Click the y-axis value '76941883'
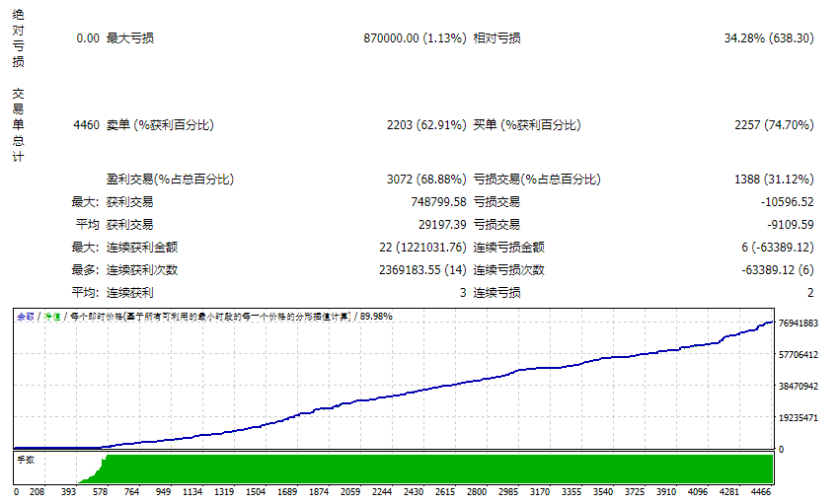 [x=799, y=323]
